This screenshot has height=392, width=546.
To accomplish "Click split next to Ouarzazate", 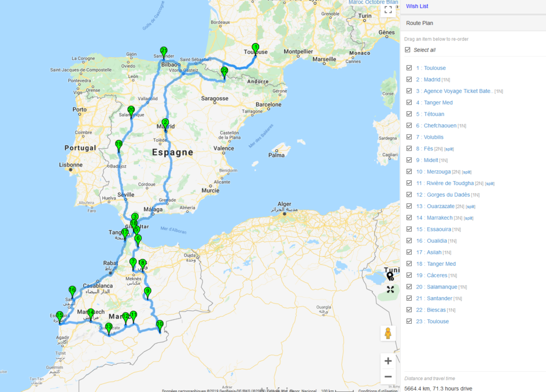I will tap(470, 206).
